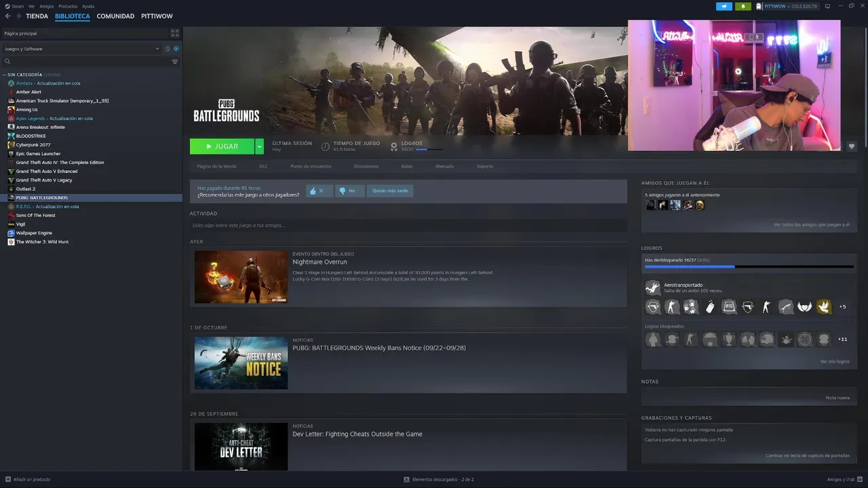Go to the TIENDA section
This screenshot has width=868, height=488.
[x=37, y=16]
